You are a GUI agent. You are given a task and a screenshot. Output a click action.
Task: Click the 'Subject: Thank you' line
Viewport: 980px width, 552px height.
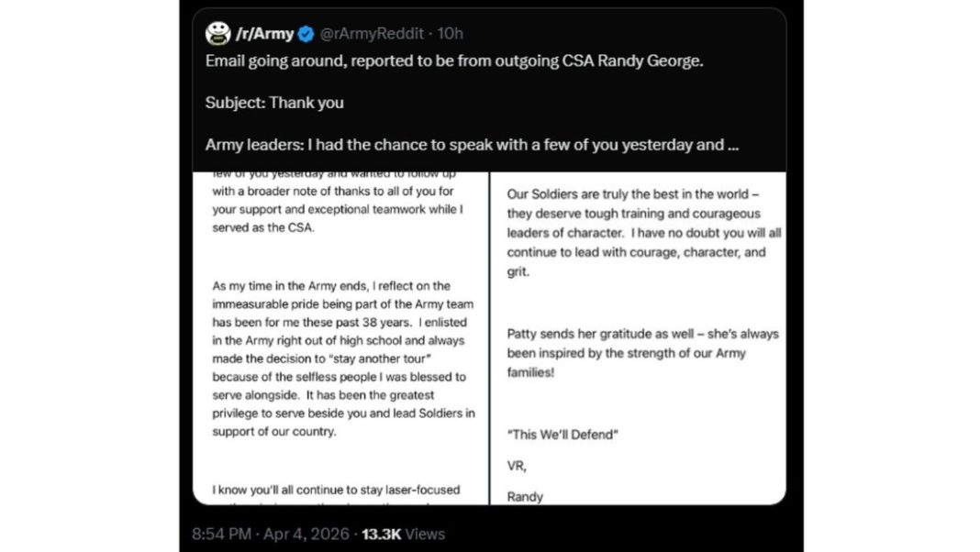[x=274, y=103]
